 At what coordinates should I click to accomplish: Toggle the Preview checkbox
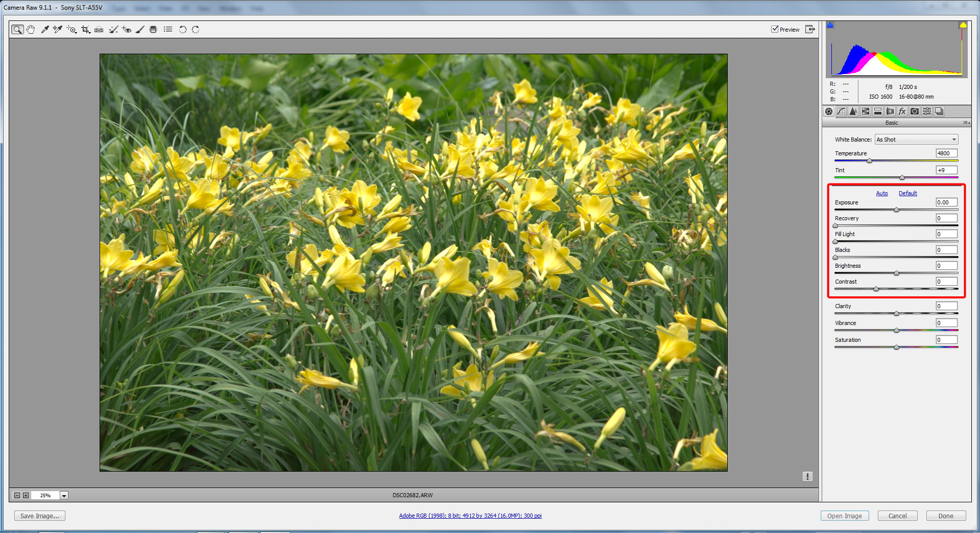coord(775,29)
